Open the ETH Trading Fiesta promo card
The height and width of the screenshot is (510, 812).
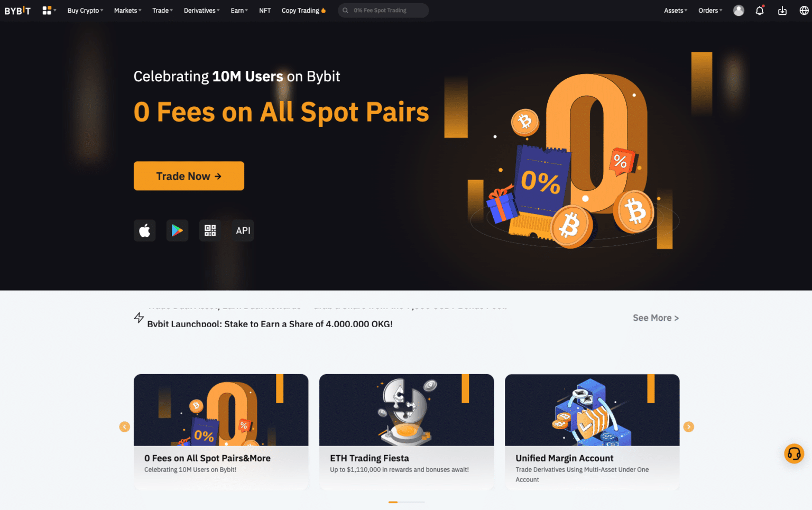click(407, 432)
